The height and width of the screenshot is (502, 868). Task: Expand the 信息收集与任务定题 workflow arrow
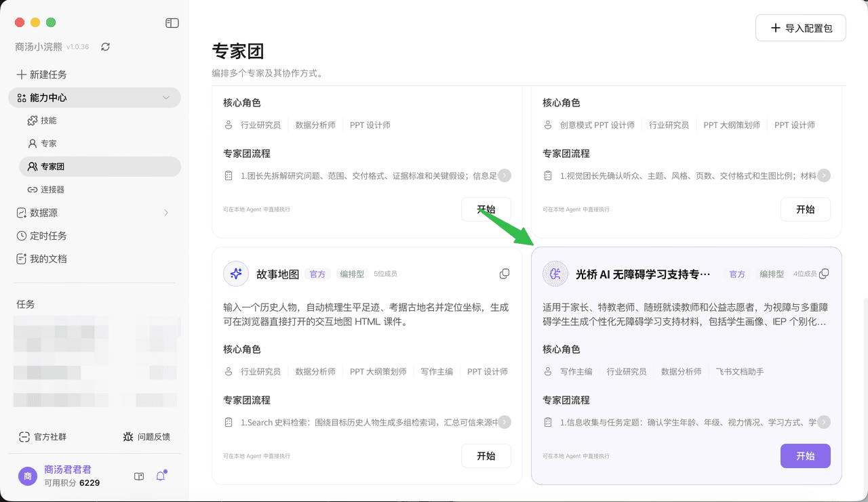pos(824,422)
